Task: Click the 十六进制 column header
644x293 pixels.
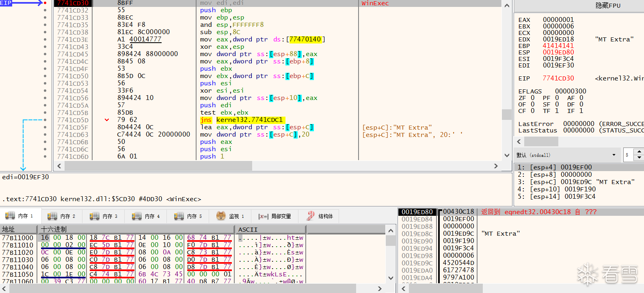Action: click(54, 230)
